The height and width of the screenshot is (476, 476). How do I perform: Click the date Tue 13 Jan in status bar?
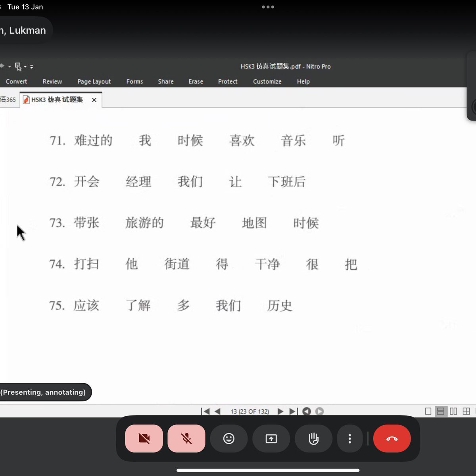[25, 7]
